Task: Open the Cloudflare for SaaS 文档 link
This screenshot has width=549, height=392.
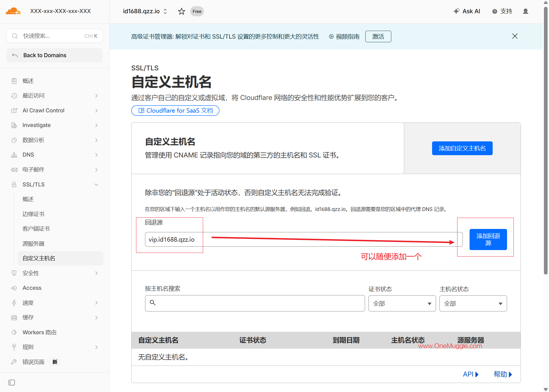Action: pos(175,110)
